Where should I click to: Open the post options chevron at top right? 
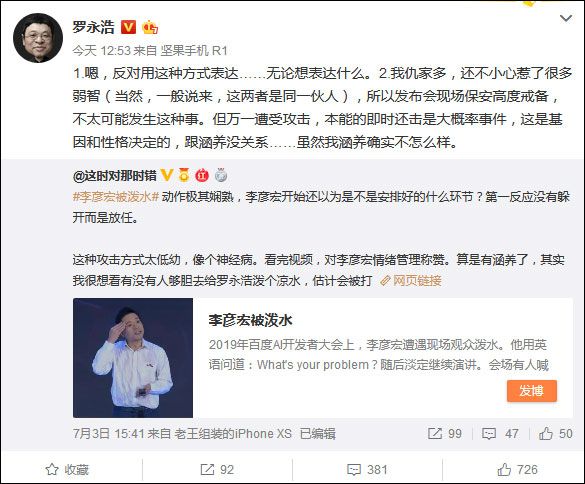[x=566, y=18]
